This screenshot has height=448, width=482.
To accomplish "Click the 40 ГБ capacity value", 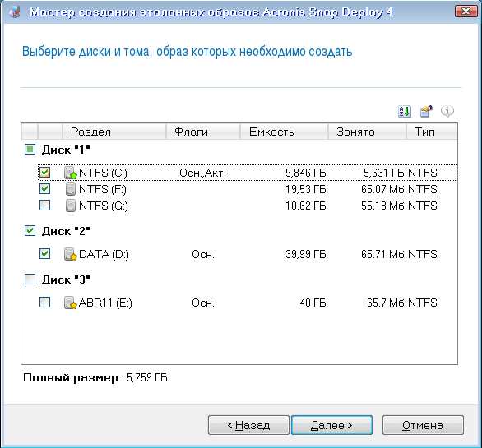I will pos(313,303).
